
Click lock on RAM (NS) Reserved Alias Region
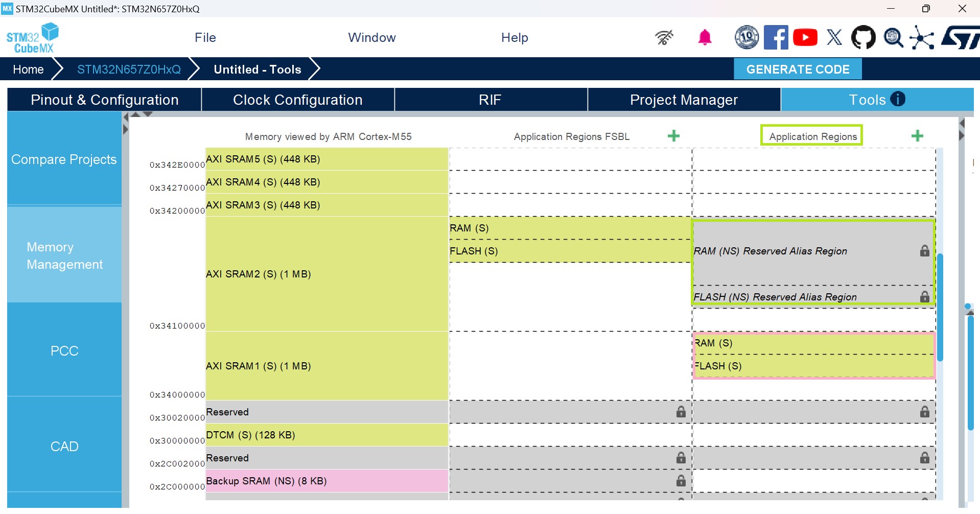tap(925, 250)
